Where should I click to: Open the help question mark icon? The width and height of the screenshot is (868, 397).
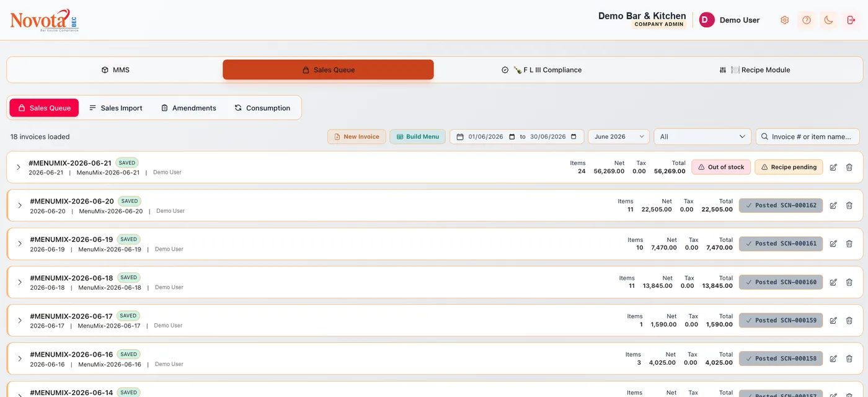pyautogui.click(x=807, y=20)
